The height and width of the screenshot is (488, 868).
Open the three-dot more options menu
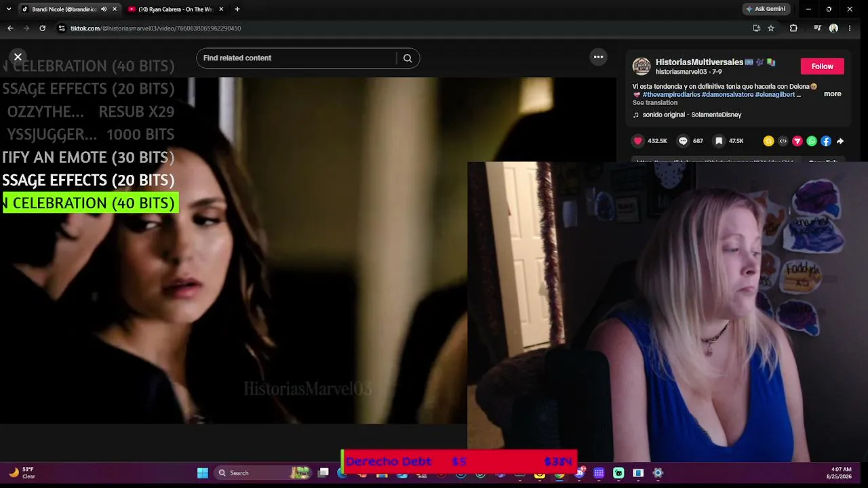tap(598, 57)
